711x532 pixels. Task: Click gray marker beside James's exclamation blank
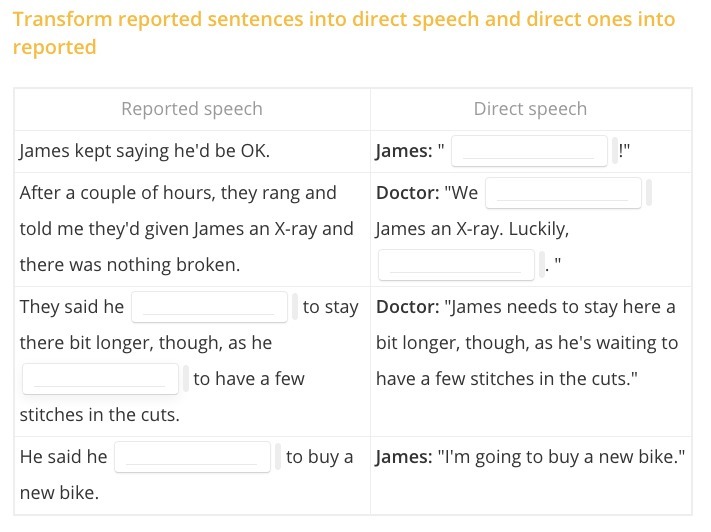(615, 151)
